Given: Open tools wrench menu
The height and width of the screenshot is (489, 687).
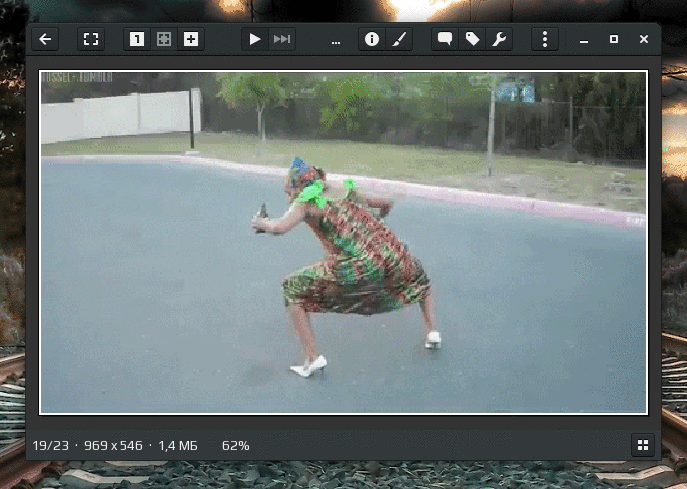Looking at the screenshot, I should click(499, 39).
